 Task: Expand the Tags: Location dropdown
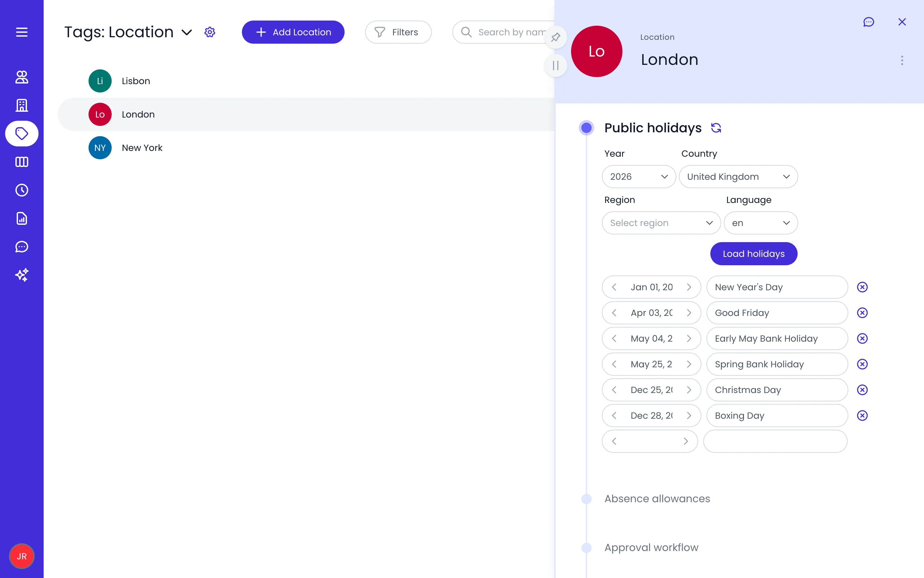[x=187, y=32]
